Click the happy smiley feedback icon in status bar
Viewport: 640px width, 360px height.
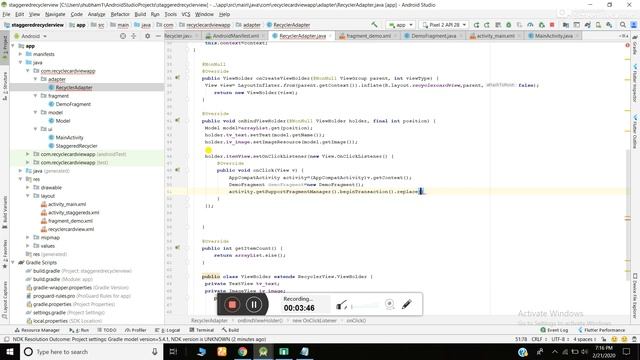[614, 339]
